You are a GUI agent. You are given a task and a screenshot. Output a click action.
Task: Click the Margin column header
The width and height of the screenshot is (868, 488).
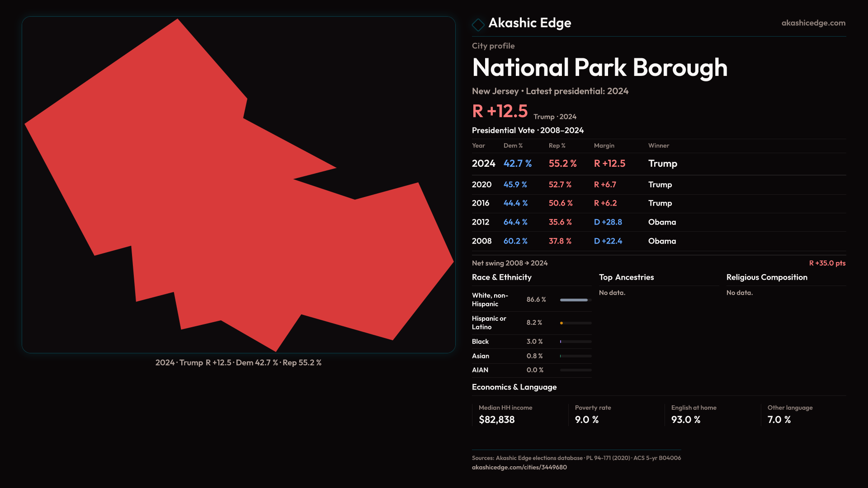click(x=604, y=145)
